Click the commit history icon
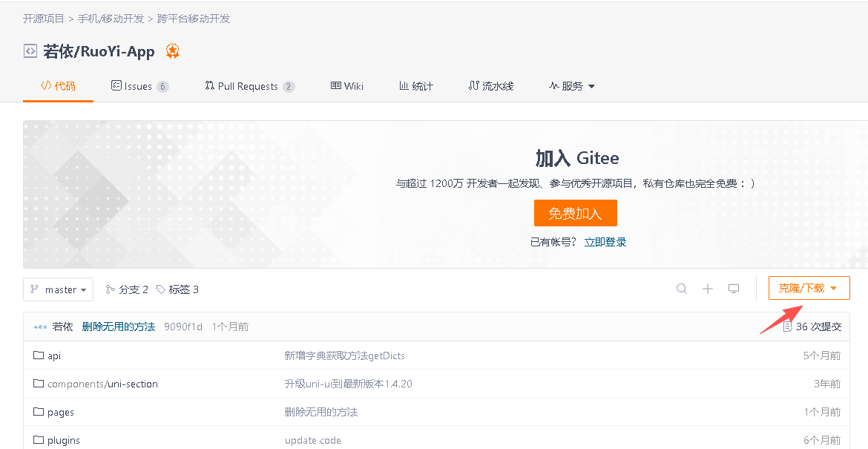 [787, 327]
